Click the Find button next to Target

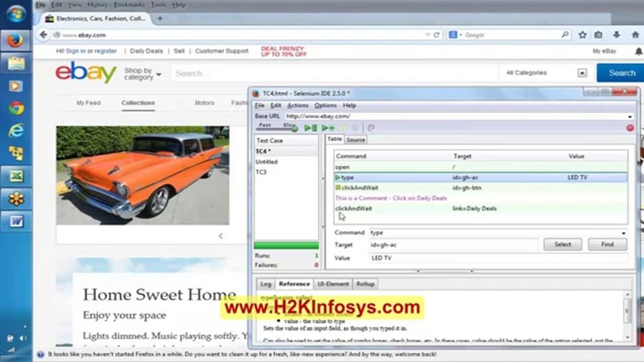[607, 245]
